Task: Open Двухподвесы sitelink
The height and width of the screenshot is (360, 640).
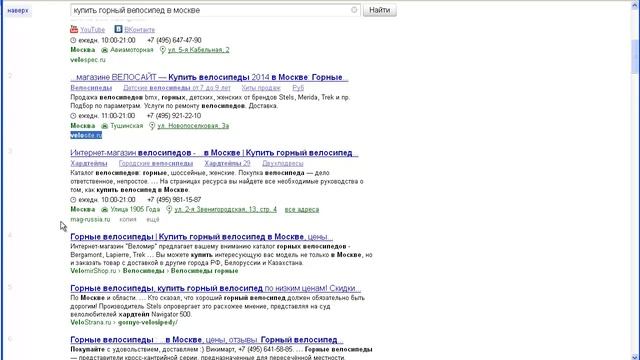Action: (282, 163)
